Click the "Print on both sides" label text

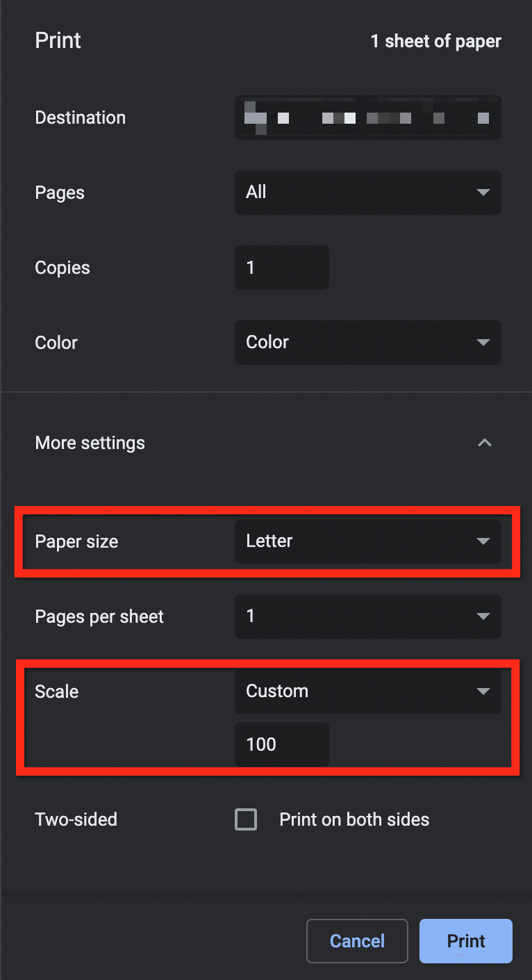tap(354, 819)
